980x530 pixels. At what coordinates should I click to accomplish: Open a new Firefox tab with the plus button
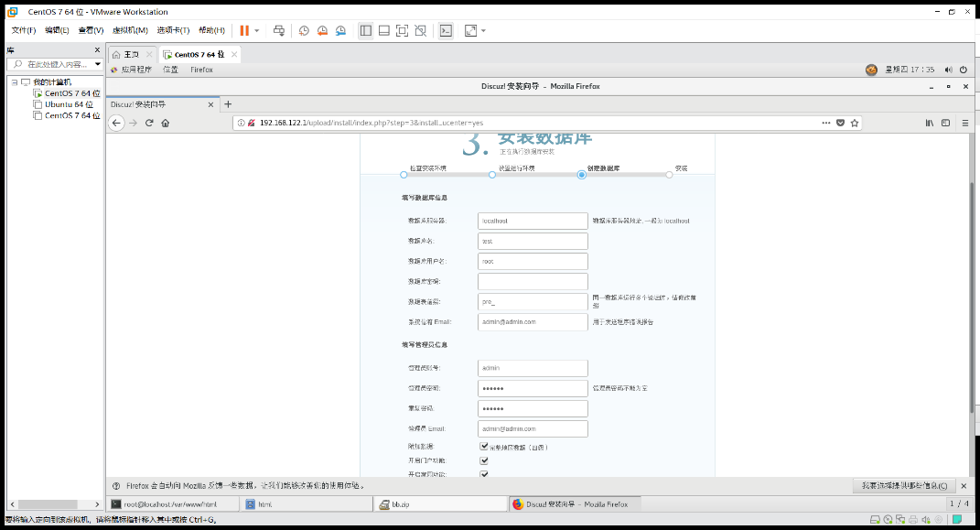tap(228, 104)
